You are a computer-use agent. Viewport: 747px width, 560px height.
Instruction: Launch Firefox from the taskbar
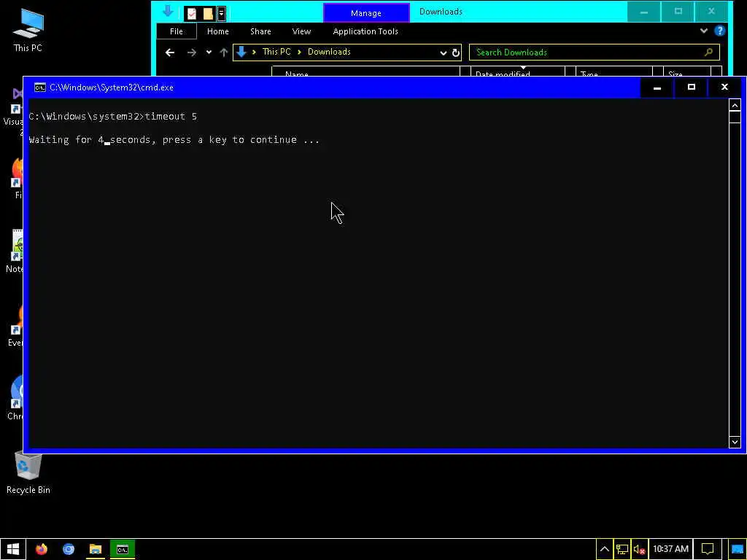(42, 549)
